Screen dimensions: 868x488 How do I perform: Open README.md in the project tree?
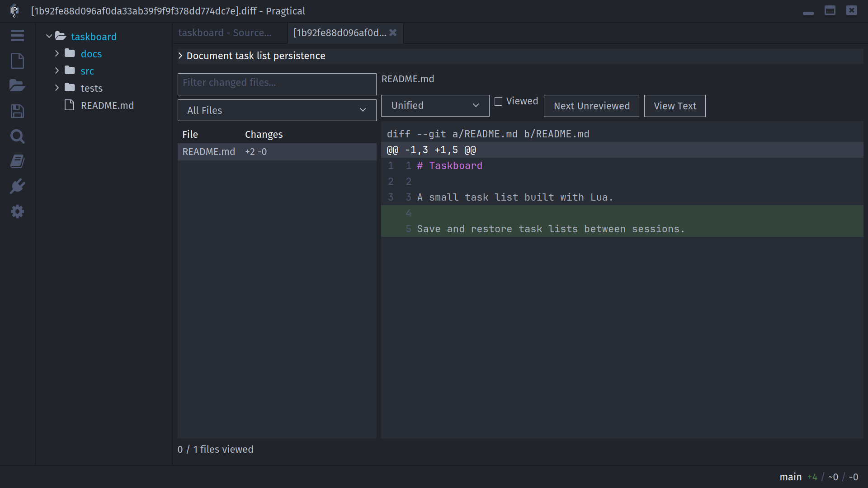107,105
